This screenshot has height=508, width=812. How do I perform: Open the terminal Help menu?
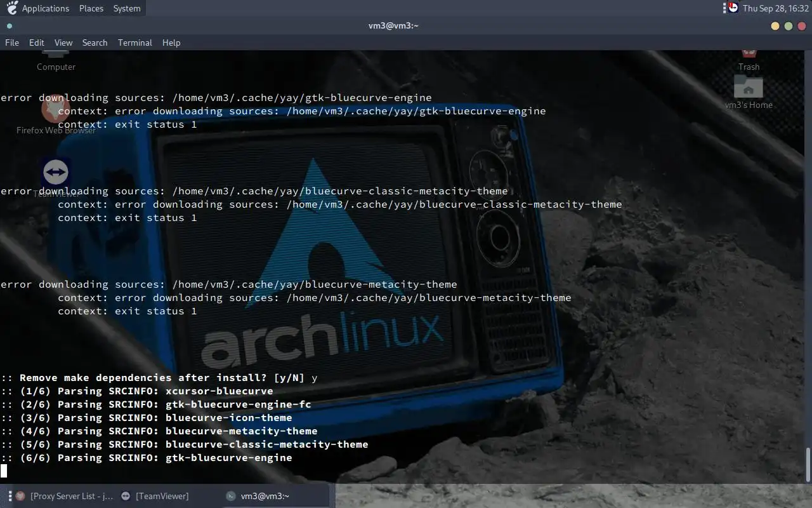(171, 43)
